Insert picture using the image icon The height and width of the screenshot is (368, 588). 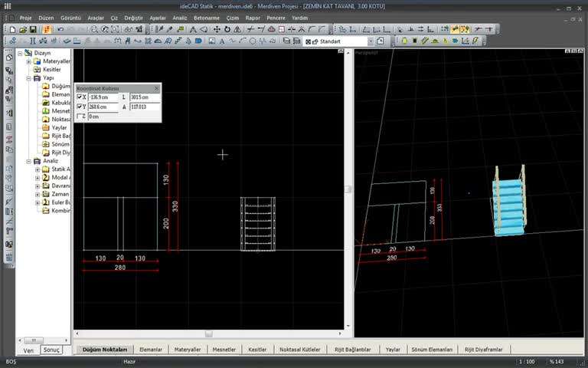pyautogui.click(x=212, y=41)
